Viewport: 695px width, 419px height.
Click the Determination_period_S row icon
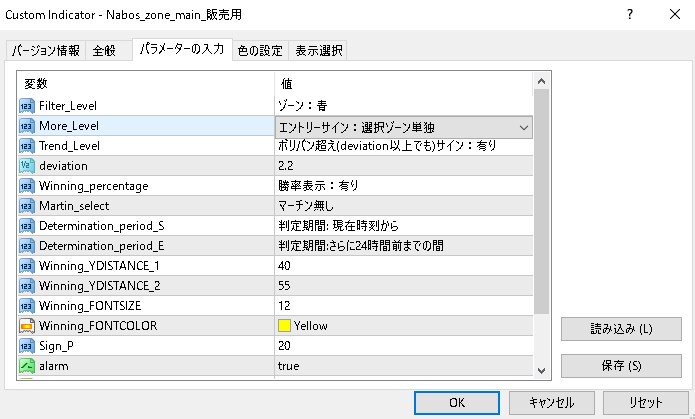(x=27, y=226)
